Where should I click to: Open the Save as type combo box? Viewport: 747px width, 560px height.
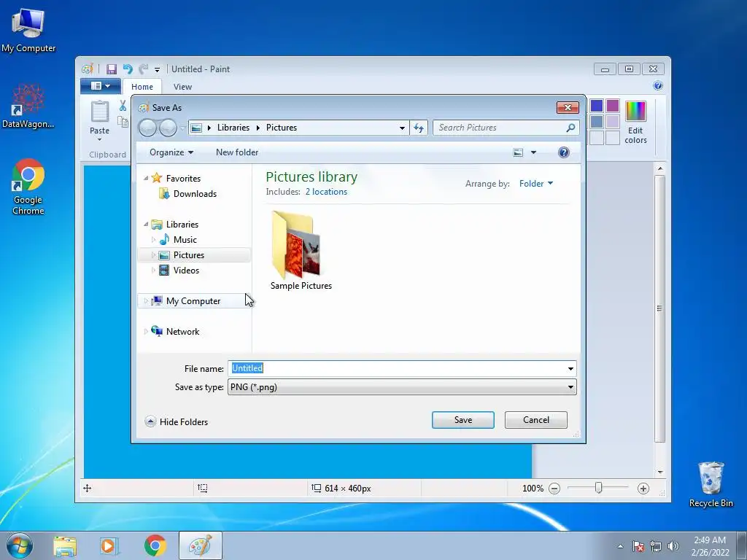coord(402,386)
